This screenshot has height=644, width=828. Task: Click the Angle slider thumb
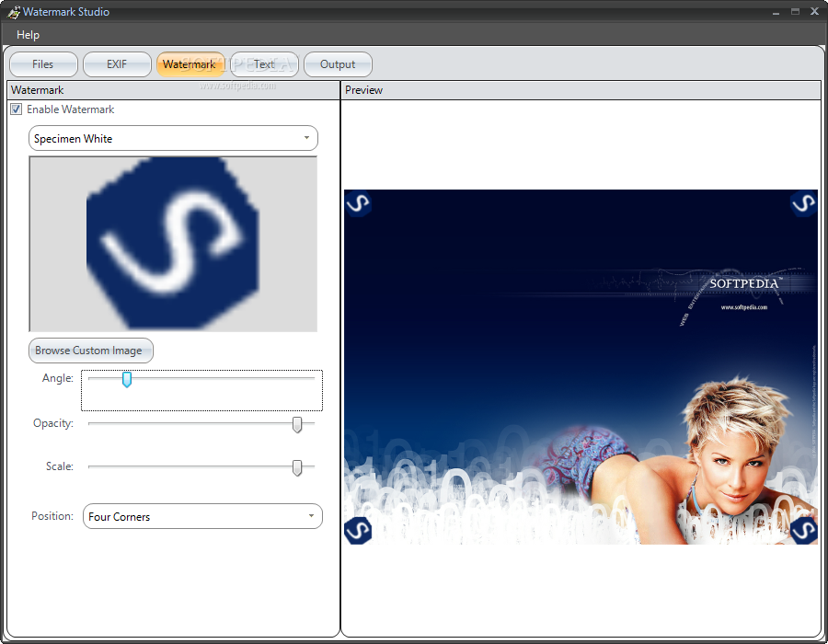[127, 379]
